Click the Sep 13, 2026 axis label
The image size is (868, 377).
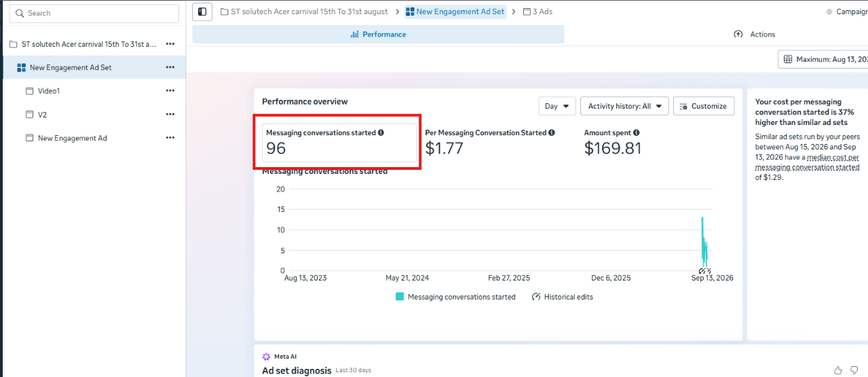[x=712, y=278]
